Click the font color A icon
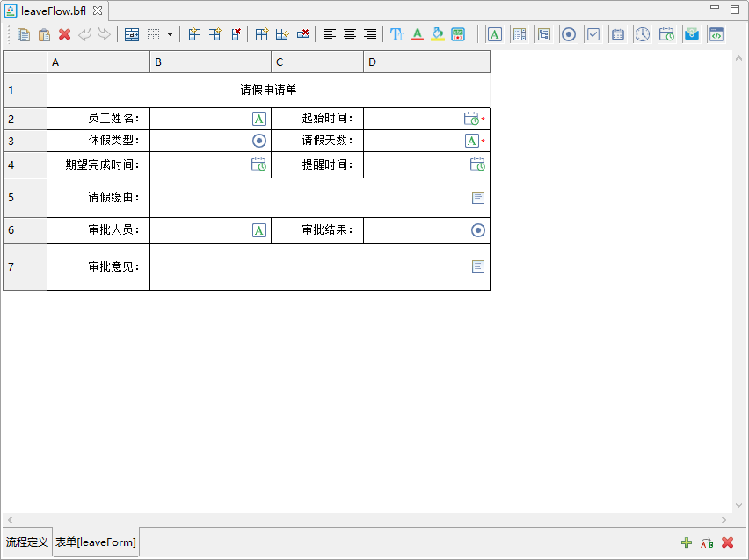This screenshot has height=560, width=749. 418,34
